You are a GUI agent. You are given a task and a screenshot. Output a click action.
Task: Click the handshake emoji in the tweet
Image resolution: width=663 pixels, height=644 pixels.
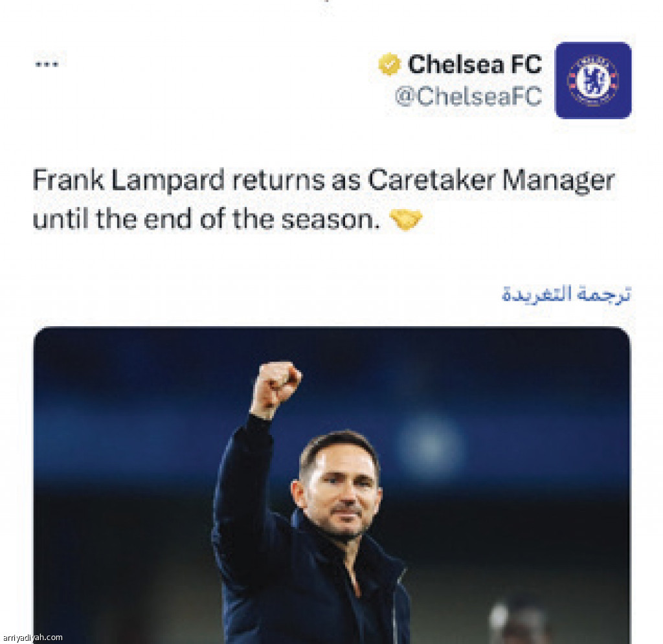pos(406,221)
